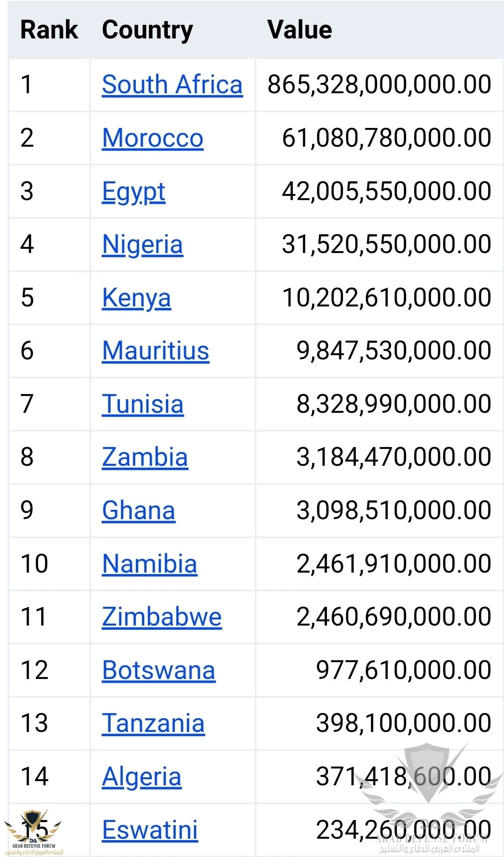
Task: Open the Morocco country link
Action: coord(153,138)
